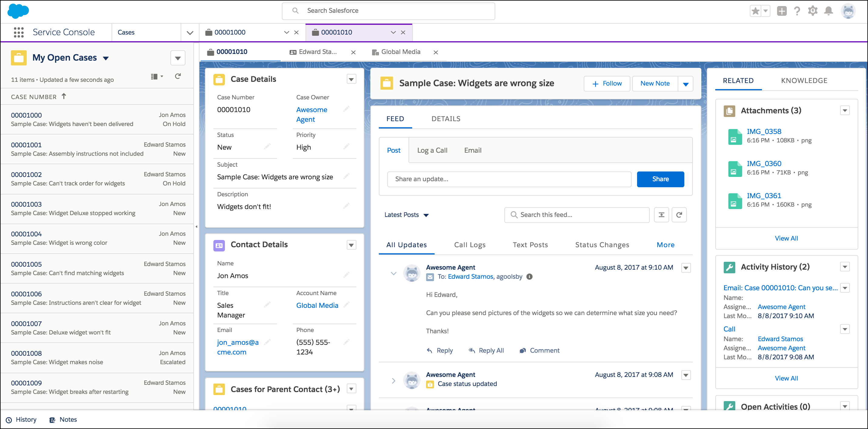This screenshot has width=868, height=429.
Task: Switch to the DETAILS tab
Action: pyautogui.click(x=446, y=118)
